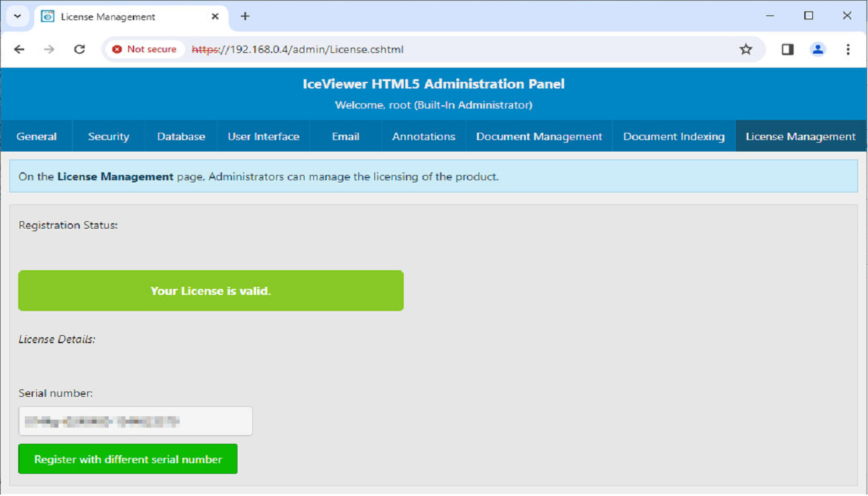
Task: Switch to Document Management tab
Action: click(x=539, y=136)
